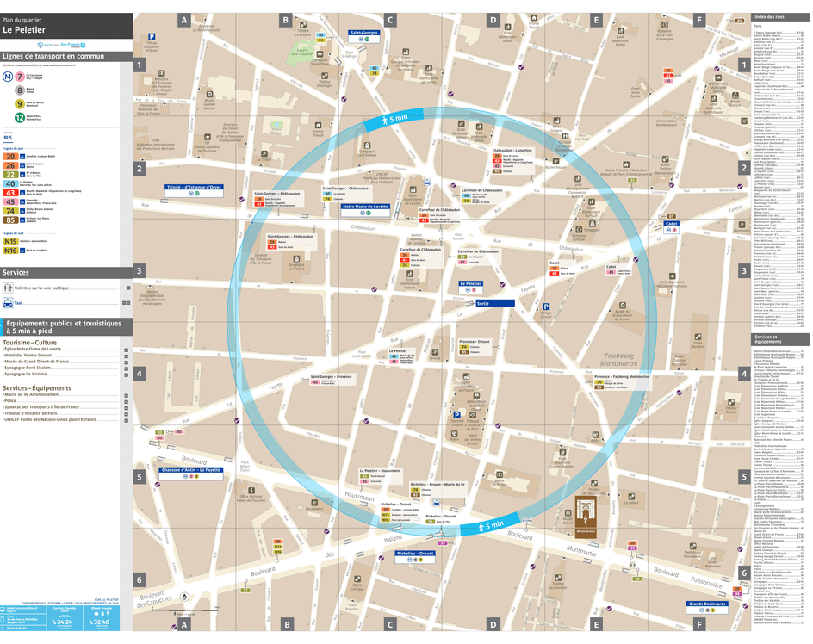813x644 pixels.
Task: Select the bus line 85 badge in the legend
Action: (10, 220)
